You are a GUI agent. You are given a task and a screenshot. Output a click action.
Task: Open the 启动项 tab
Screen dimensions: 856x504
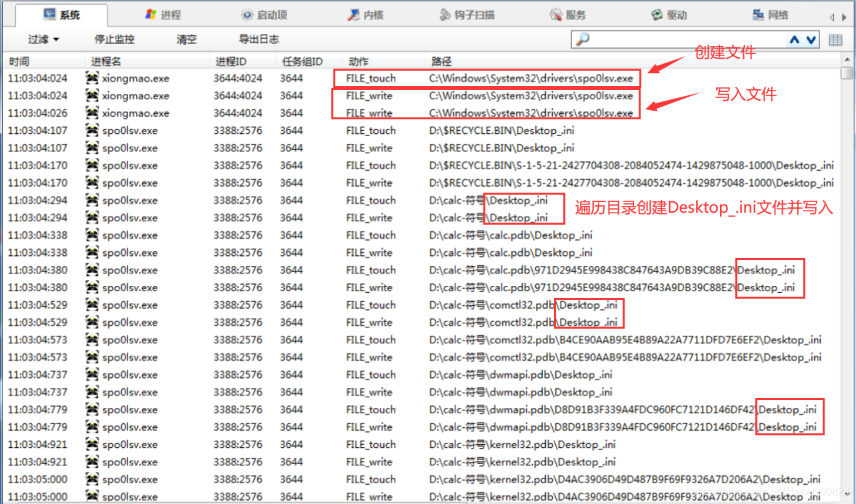(x=264, y=15)
